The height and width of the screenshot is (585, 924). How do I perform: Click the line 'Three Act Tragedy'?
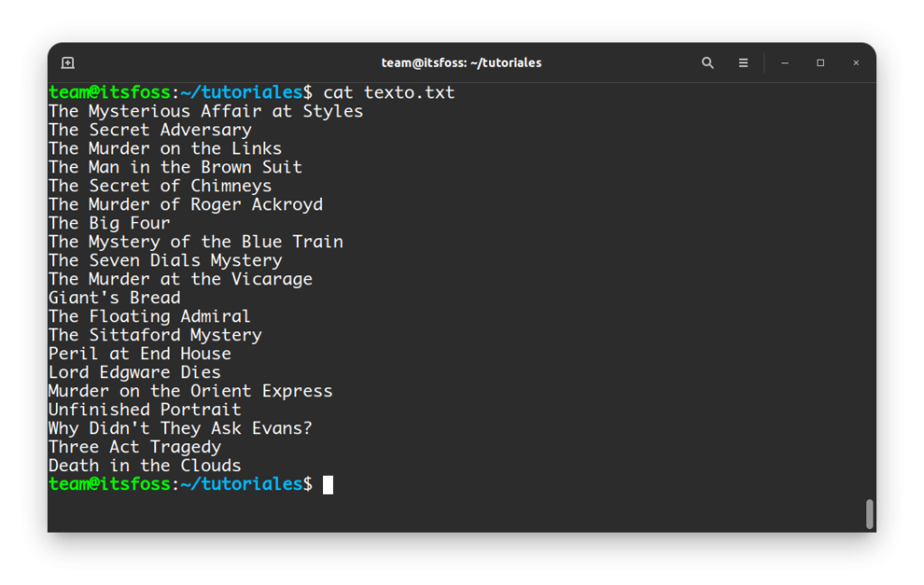click(x=135, y=448)
